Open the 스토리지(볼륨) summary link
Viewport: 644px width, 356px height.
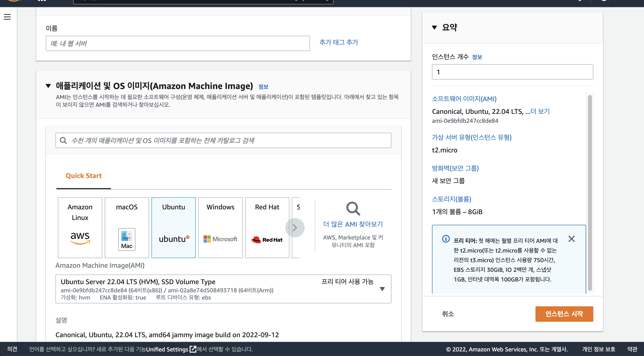click(452, 199)
